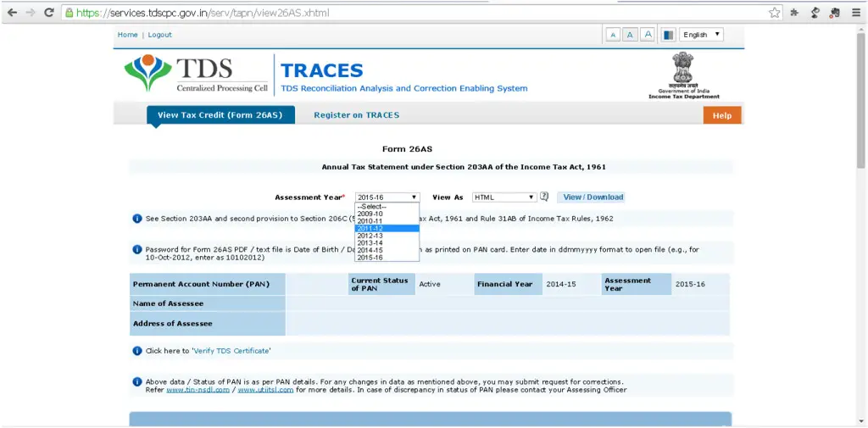Bookmark this page with the star icon
Image resolution: width=868 pixels, height=428 pixels.
click(775, 13)
